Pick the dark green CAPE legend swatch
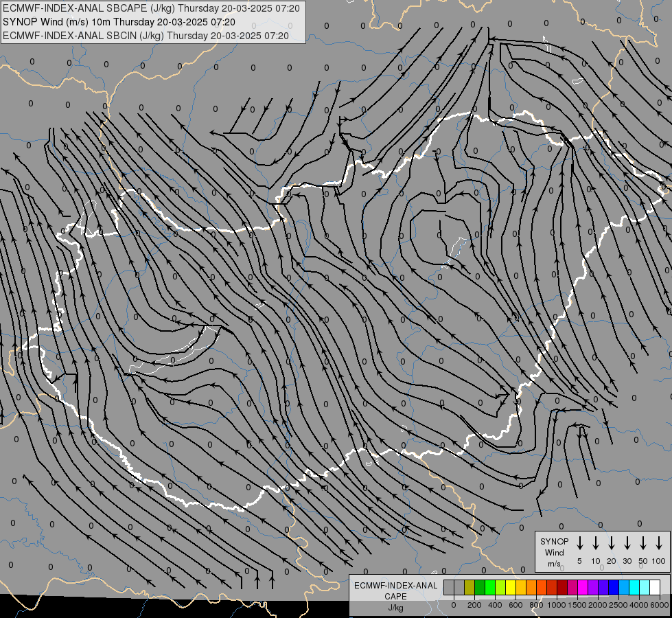 click(480, 587)
